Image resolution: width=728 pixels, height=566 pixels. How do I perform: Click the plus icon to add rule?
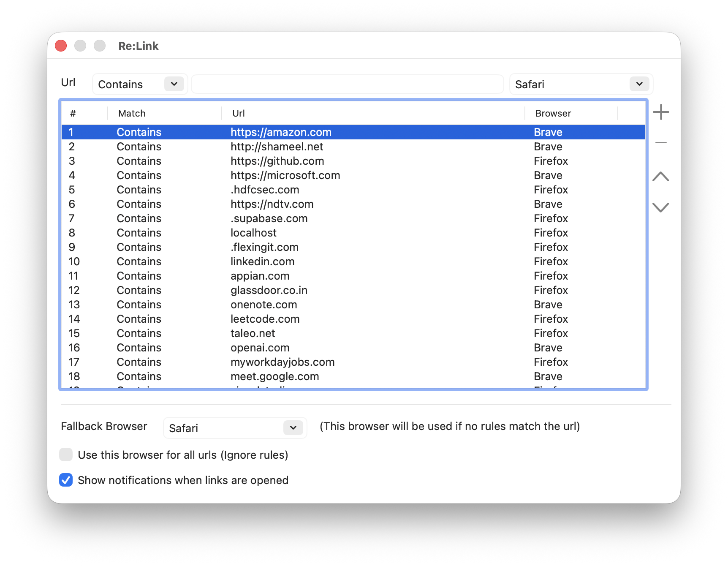click(660, 112)
